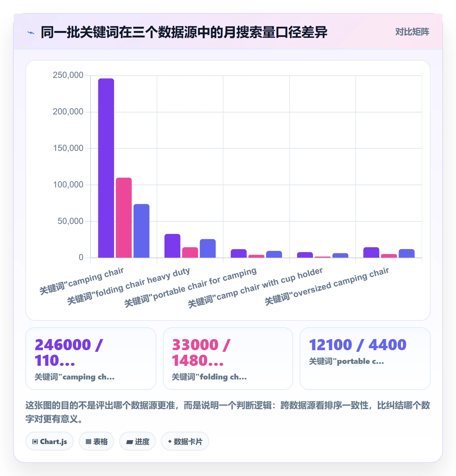Viewport: 456px width, 476px height.
Task: Click the blue bar for camping chair
Action: (141, 231)
